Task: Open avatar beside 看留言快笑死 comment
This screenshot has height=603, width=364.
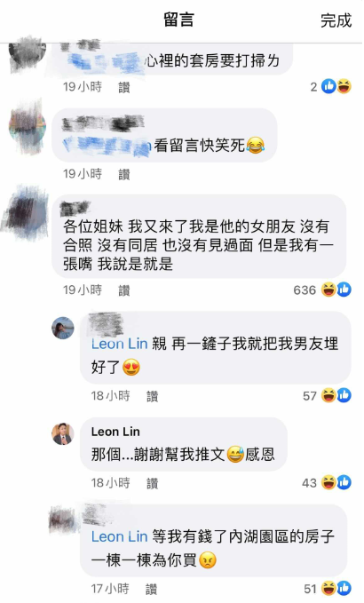Action: coord(27,126)
